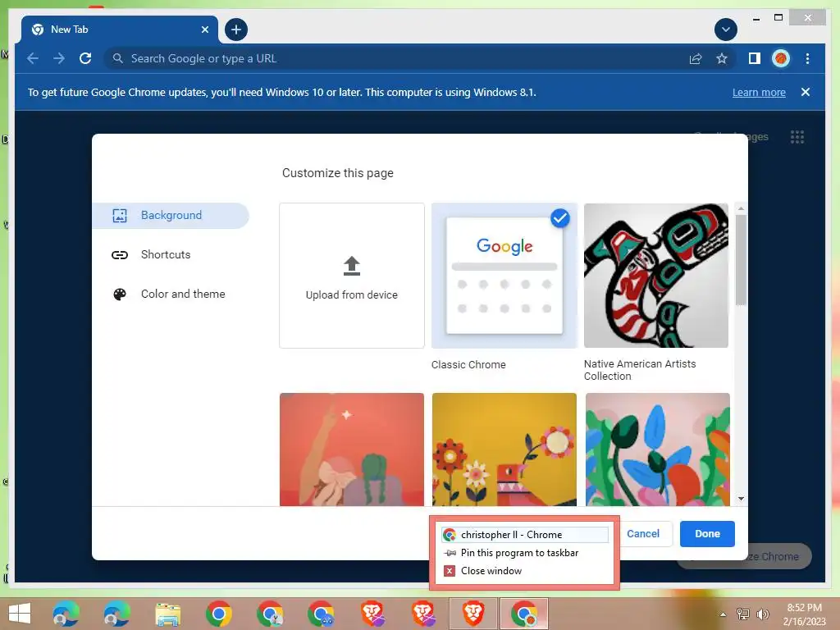
Task: Open plain Chrome icon without profile badge
Action: coord(218,614)
